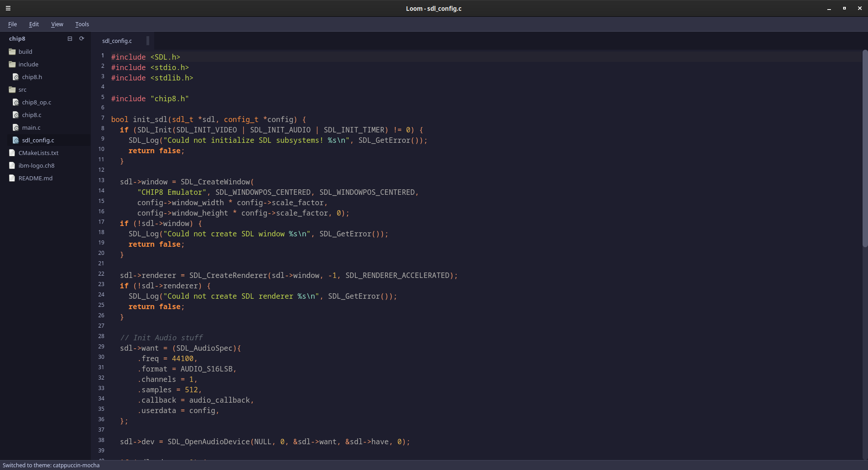Click line number 38 in the gutter
Viewport: 868px width, 470px height.
pyautogui.click(x=101, y=440)
